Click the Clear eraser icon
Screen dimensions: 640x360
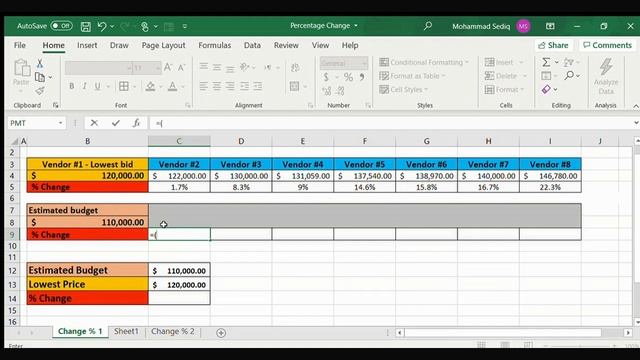click(546, 89)
